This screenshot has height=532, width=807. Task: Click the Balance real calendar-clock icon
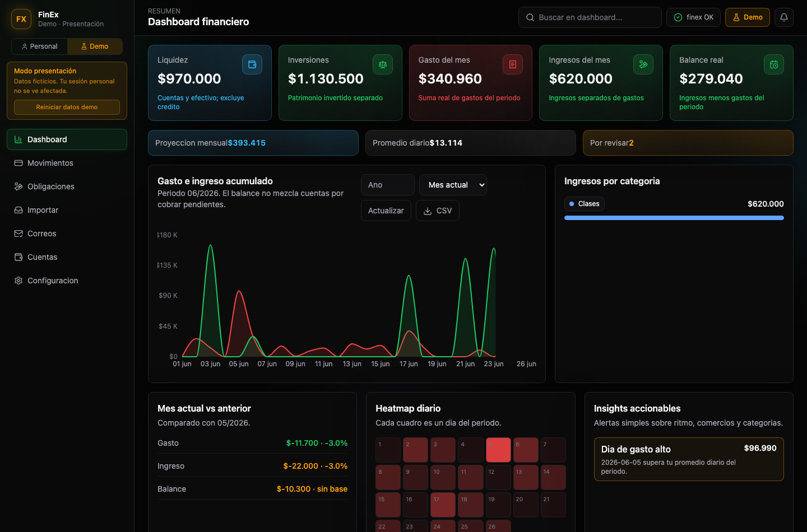click(774, 64)
